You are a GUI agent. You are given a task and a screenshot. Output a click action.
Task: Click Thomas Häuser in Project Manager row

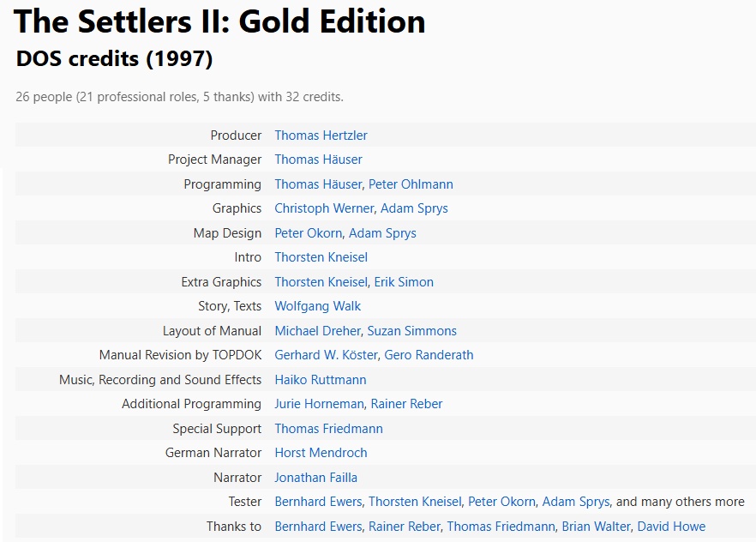pos(318,160)
